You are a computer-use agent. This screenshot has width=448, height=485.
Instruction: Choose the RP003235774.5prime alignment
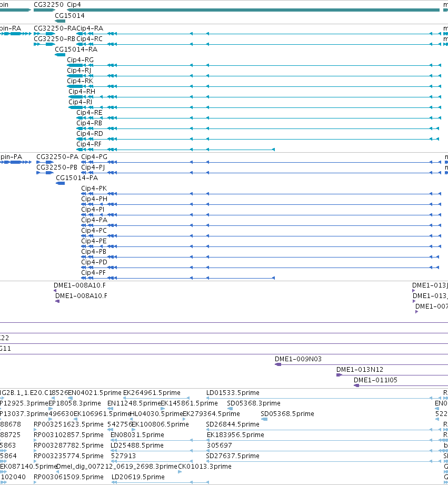(x=68, y=456)
